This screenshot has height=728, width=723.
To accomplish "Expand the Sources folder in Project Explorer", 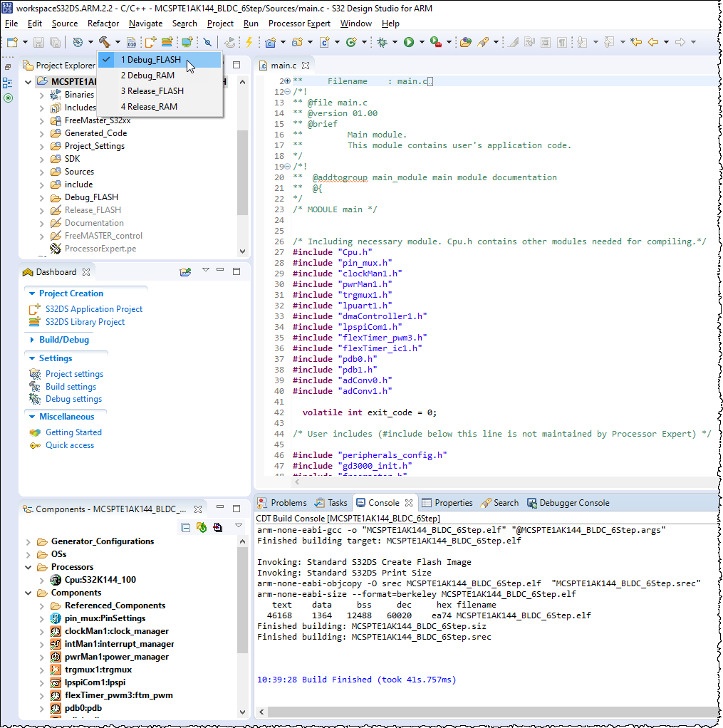I will pyautogui.click(x=41, y=172).
